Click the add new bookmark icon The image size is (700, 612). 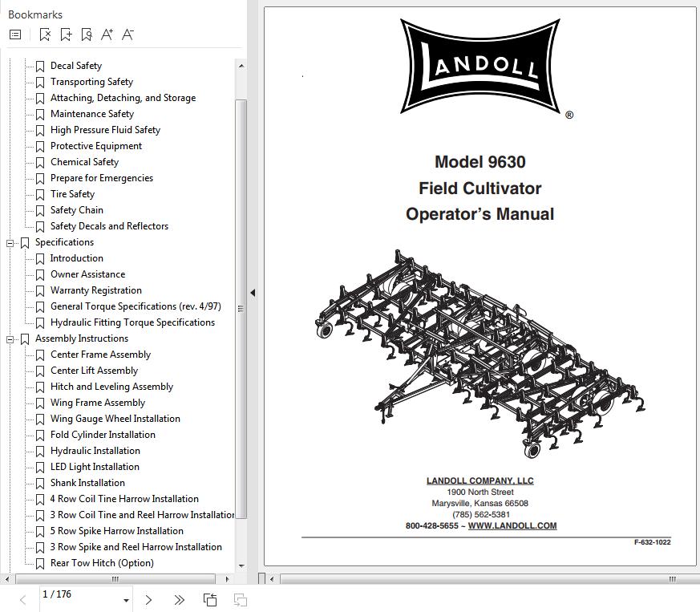pyautogui.click(x=66, y=34)
